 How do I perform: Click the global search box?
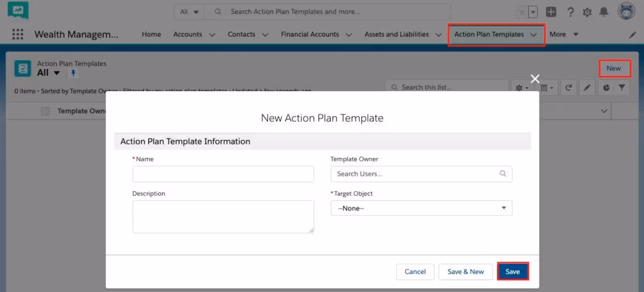pos(327,12)
